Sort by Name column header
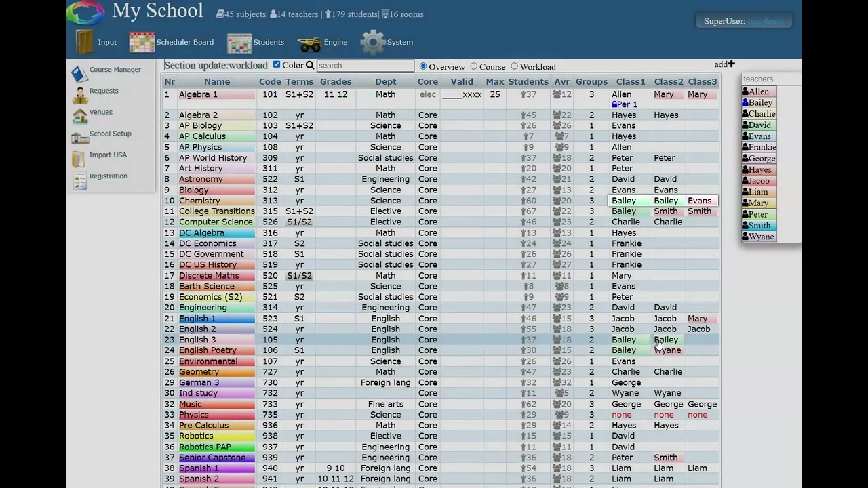 (x=217, y=81)
